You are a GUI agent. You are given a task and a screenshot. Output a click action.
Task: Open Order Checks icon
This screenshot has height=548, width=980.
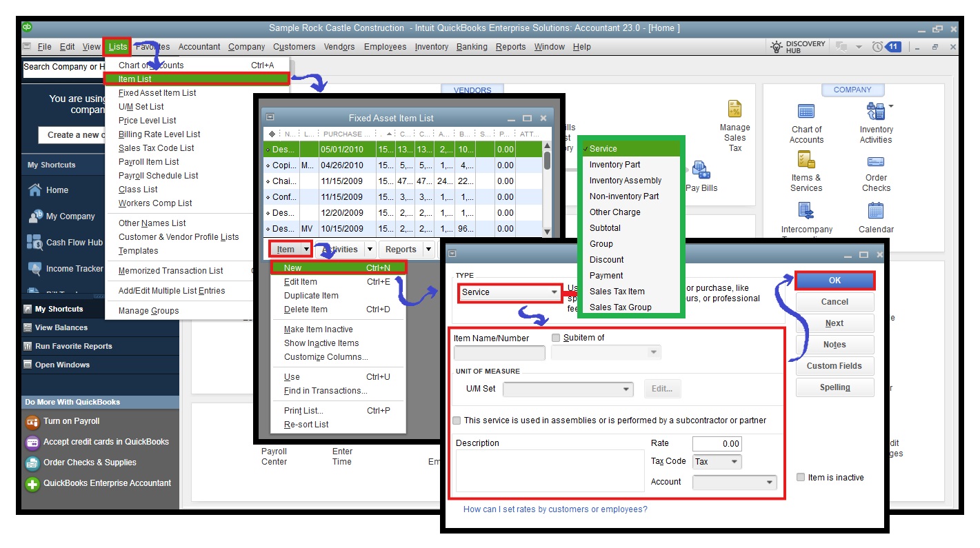point(876,161)
